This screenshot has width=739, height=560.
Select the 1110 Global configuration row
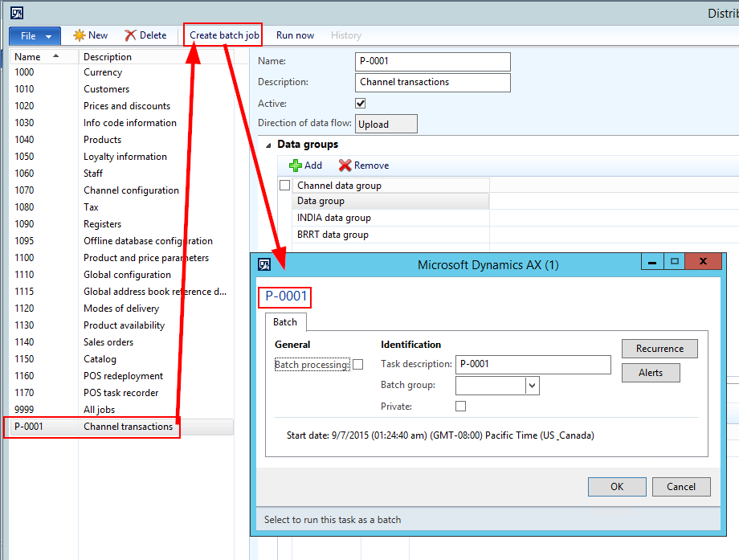121,275
